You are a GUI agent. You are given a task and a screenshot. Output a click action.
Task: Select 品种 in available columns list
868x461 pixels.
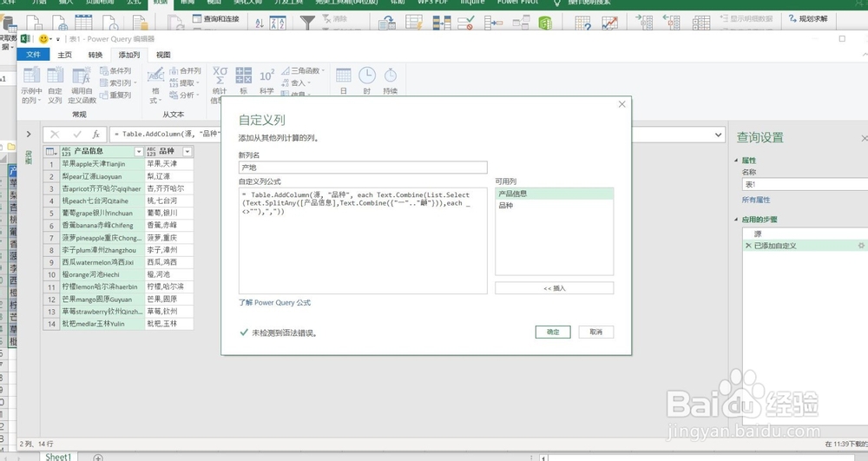[554, 205]
